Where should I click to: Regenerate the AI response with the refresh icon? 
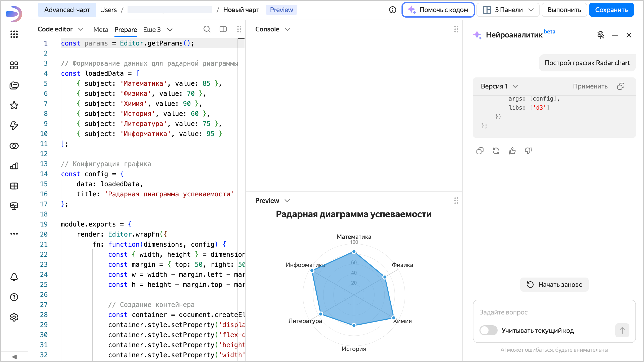496,151
